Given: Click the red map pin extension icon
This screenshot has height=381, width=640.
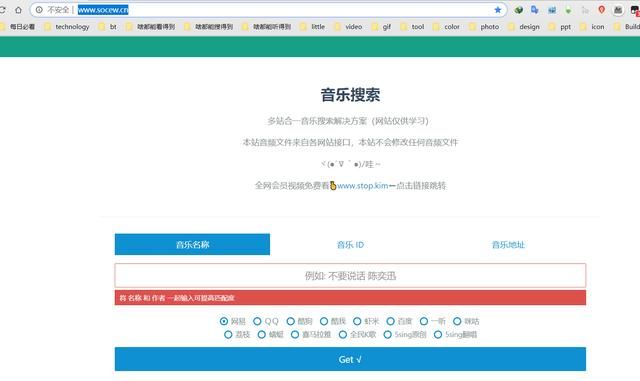Looking at the screenshot, I should point(601,10).
